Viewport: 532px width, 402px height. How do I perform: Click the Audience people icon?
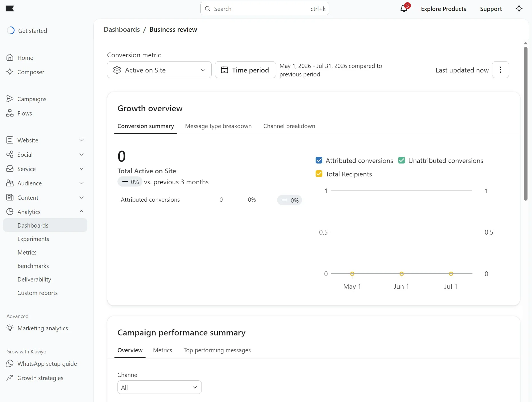coord(10,183)
